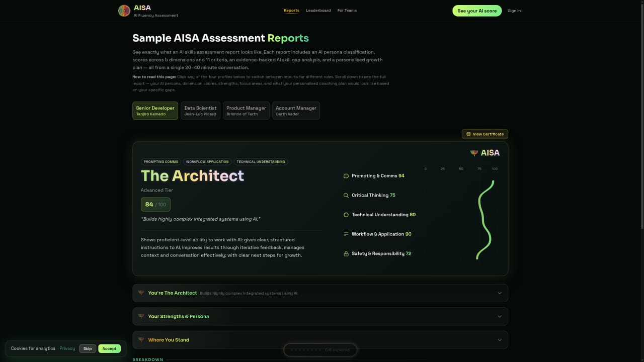Click the green score curve chart
This screenshot has width=644, height=362.
(485, 220)
